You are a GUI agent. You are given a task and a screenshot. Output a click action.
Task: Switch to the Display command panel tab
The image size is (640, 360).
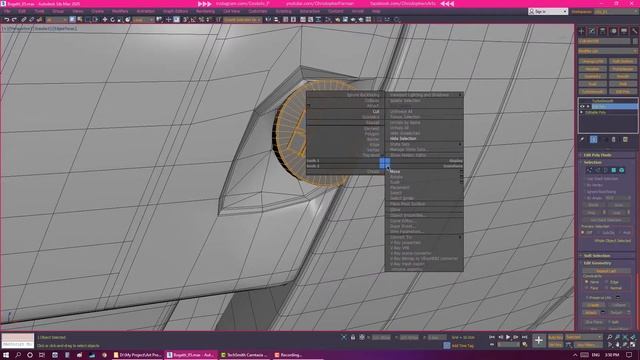624,31
